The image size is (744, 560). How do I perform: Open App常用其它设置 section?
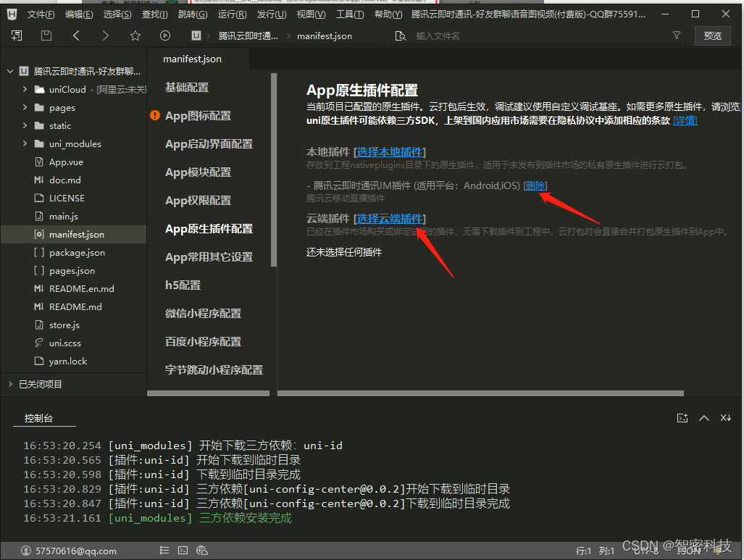click(209, 256)
